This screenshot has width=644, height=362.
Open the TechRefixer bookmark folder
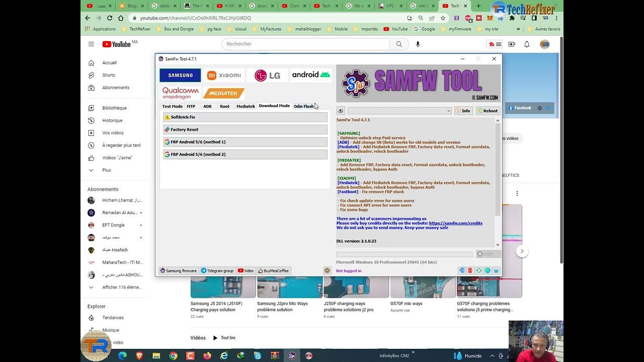[x=136, y=29]
